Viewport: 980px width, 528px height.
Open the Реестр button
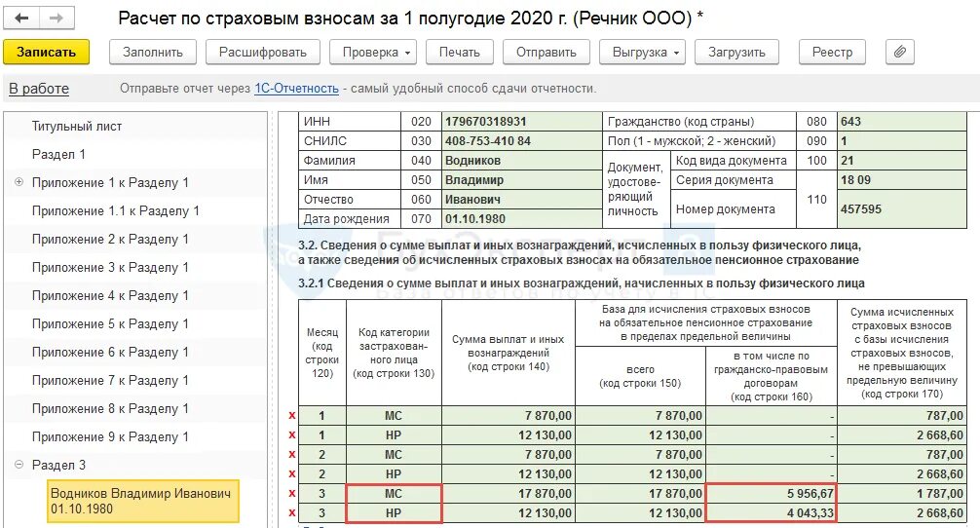(x=833, y=52)
